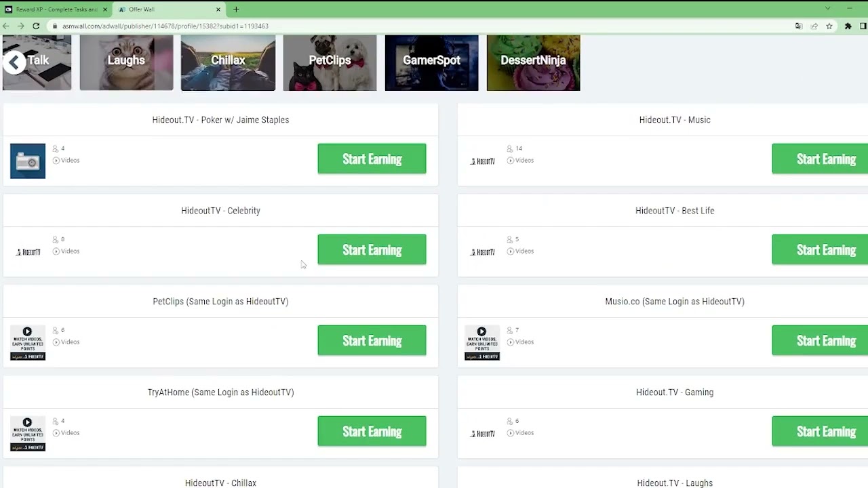Click 'Musio.co (Same Login as HideoutTV)' title
Image resolution: width=868 pixels, height=488 pixels.
(x=675, y=302)
